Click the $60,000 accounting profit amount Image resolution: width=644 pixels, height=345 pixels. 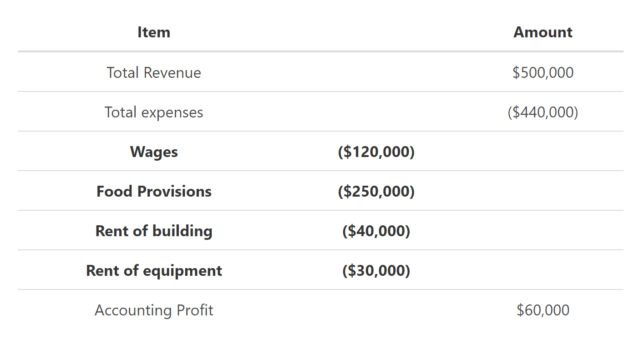click(543, 310)
